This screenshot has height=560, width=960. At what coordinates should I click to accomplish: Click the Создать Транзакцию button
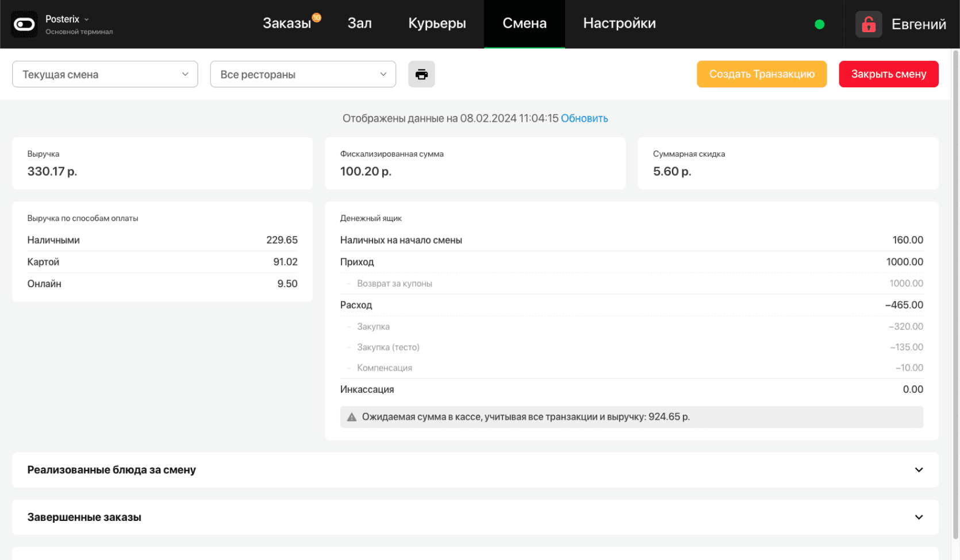click(x=762, y=74)
